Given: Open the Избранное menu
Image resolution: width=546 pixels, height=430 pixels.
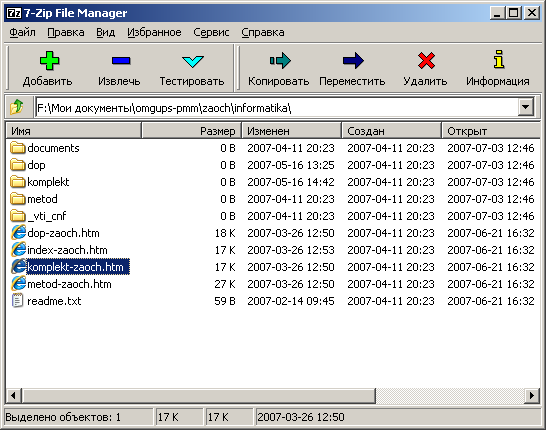Looking at the screenshot, I should coord(154,32).
